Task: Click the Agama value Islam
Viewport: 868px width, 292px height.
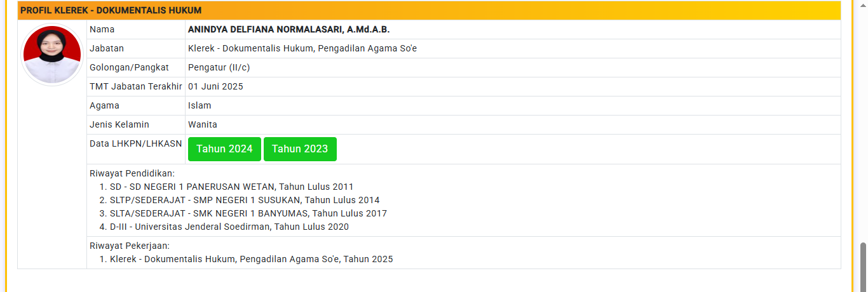Action: click(x=200, y=105)
